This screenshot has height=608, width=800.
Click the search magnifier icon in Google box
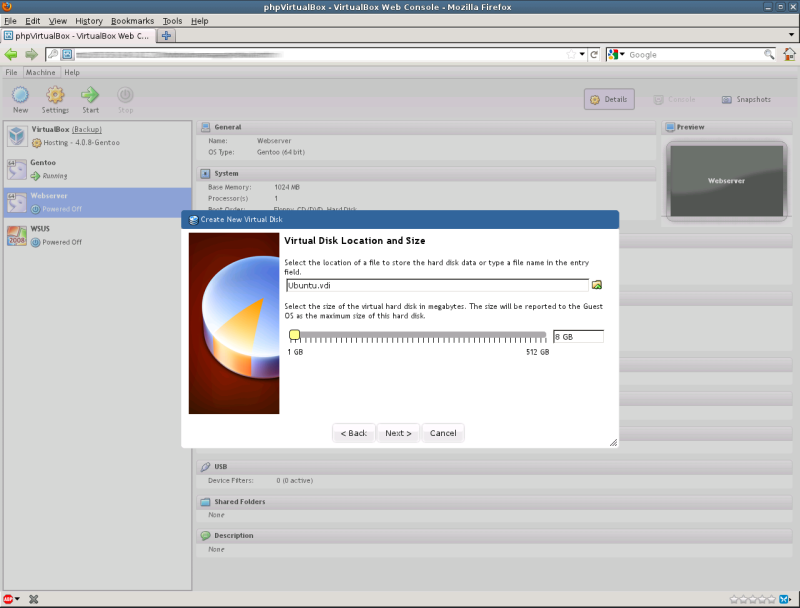click(x=769, y=54)
